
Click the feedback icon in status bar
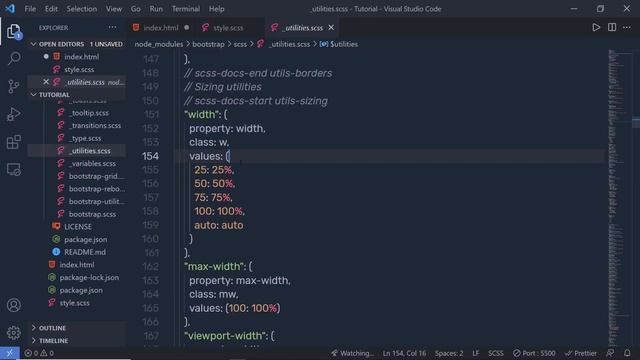click(x=610, y=353)
